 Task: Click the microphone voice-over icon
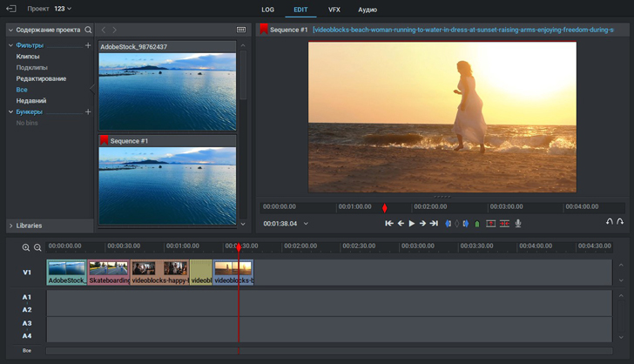[x=518, y=224]
